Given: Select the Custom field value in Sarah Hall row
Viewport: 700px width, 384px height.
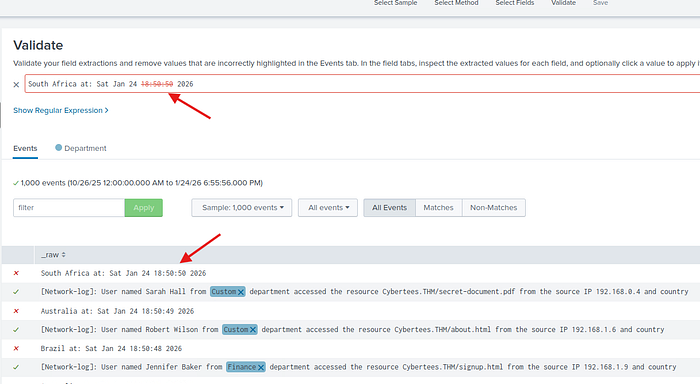Looking at the screenshot, I should (223, 292).
